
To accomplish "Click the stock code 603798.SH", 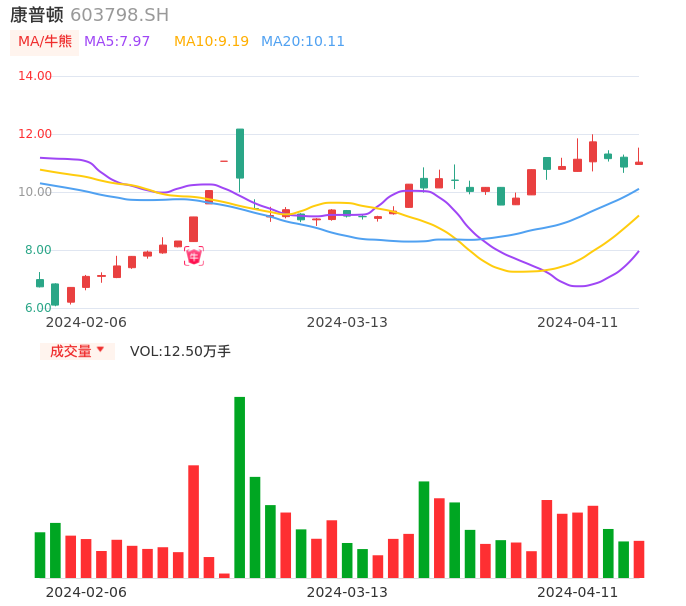I will [x=119, y=15].
